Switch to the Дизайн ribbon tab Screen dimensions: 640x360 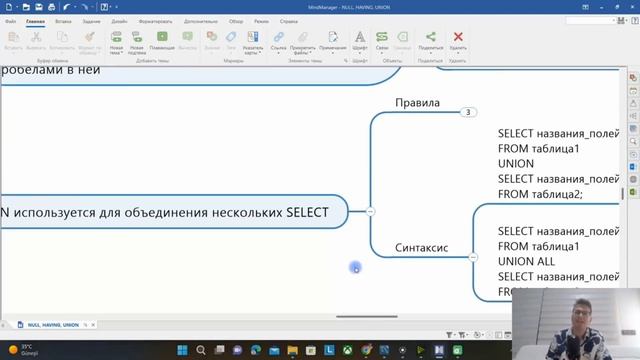(119, 21)
